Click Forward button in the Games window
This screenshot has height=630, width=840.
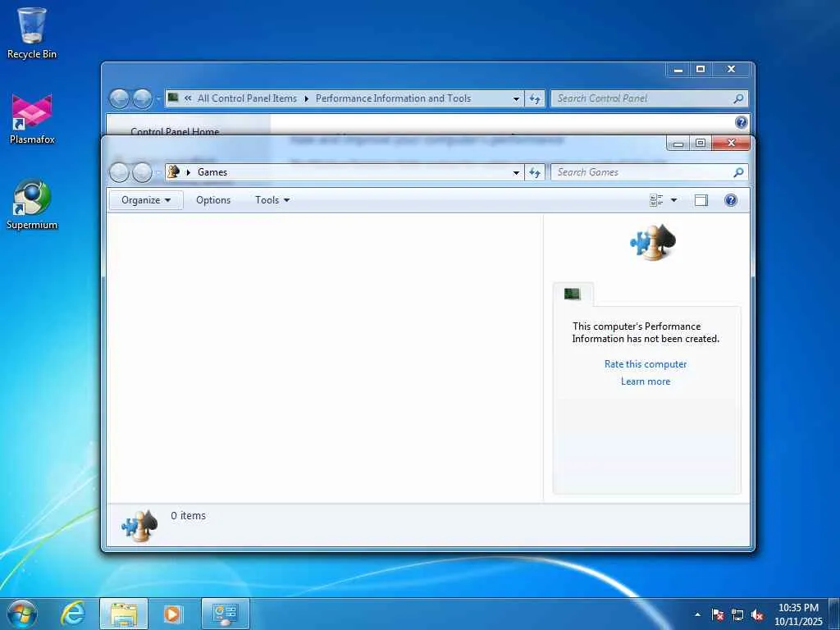click(142, 172)
